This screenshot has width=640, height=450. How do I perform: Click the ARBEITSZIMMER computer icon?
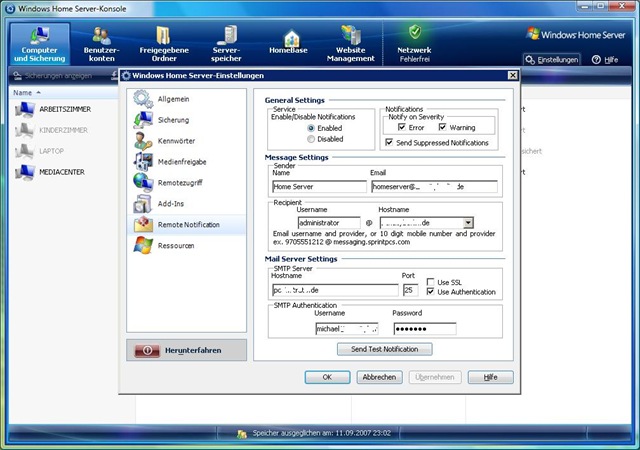pyautogui.click(x=24, y=109)
